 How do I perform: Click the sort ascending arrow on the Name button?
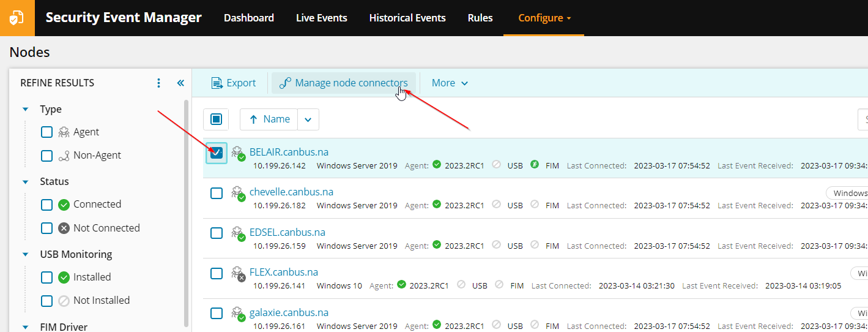pos(253,119)
